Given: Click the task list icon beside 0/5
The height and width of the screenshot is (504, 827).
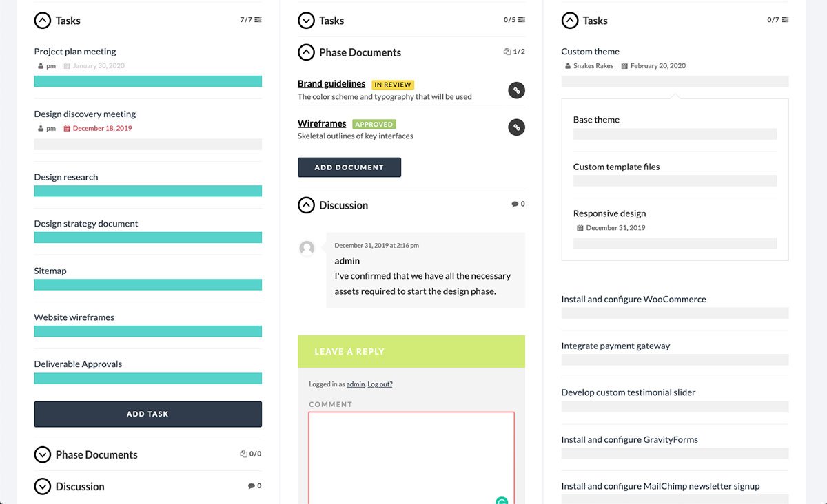Looking at the screenshot, I should pos(521,20).
